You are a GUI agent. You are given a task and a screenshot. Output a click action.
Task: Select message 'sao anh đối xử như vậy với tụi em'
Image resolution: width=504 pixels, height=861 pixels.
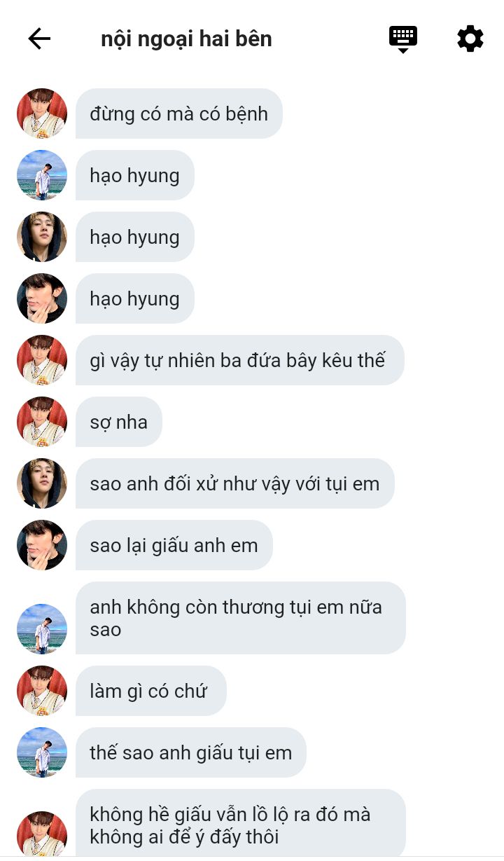[235, 483]
